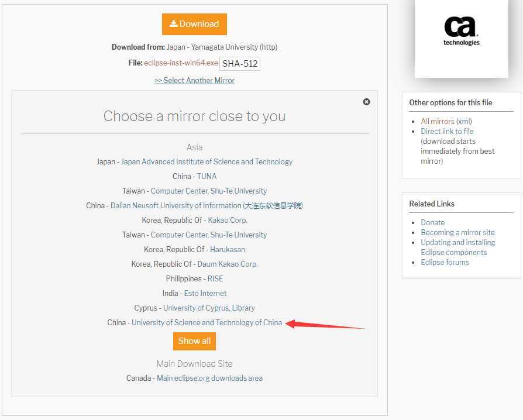523x420 pixels.
Task: Click Select Another Mirror link
Action: coord(194,80)
